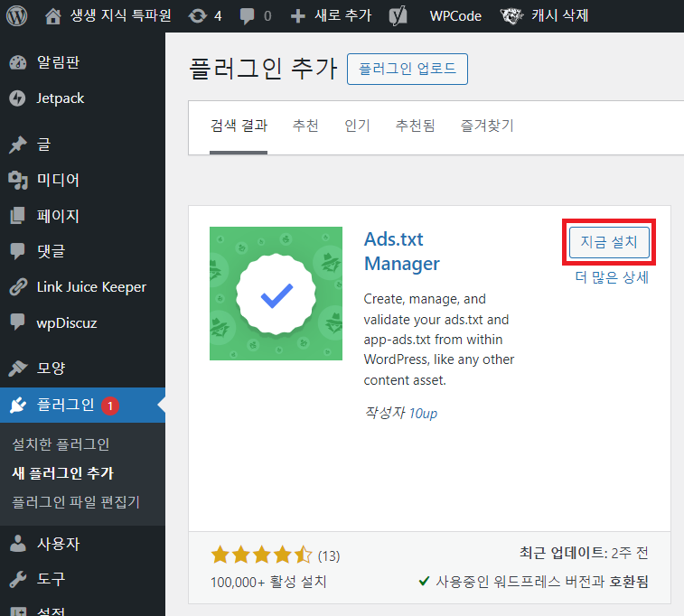Screen dimensions: 684x616
Task: Click the pushpin icon next to 글
Action: 18,145
